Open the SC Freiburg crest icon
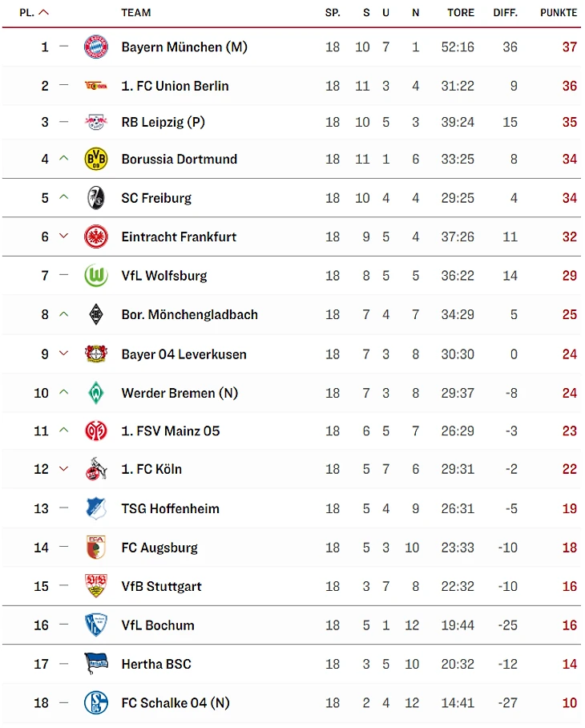Screen dimensions: 585x728 click(x=96, y=198)
